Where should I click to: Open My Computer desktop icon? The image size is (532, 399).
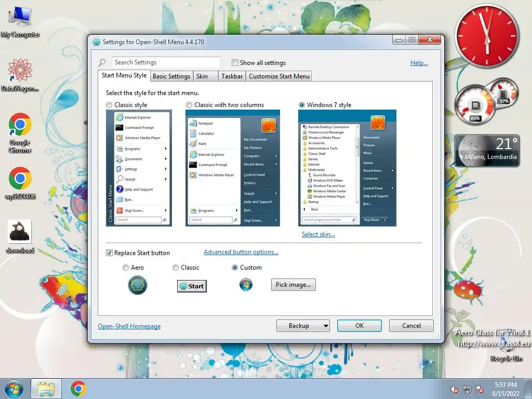tap(20, 22)
